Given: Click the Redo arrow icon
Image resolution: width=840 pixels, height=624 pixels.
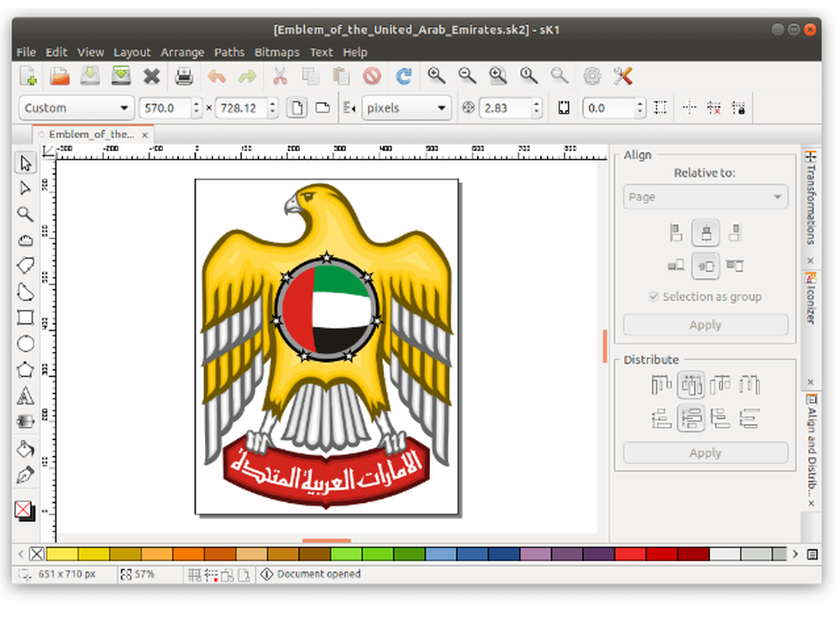Looking at the screenshot, I should 247,76.
